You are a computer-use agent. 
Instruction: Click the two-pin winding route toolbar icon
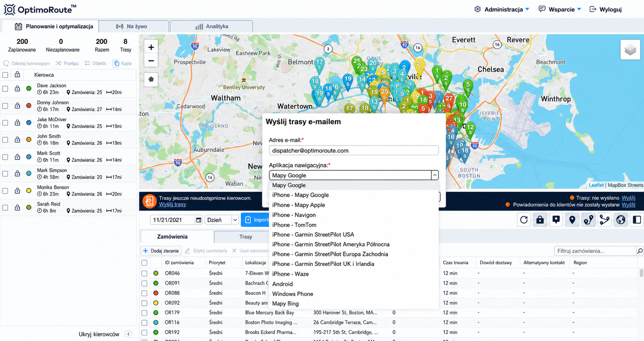[x=588, y=219]
